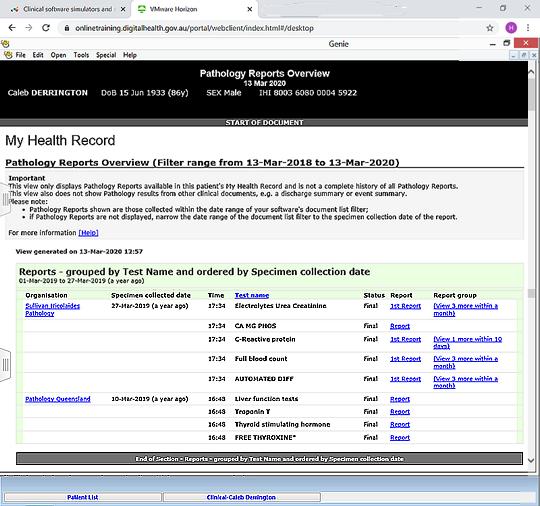The image size is (540, 506).
Task: Open Report for Thyroid stimulating hormone
Action: click(400, 425)
